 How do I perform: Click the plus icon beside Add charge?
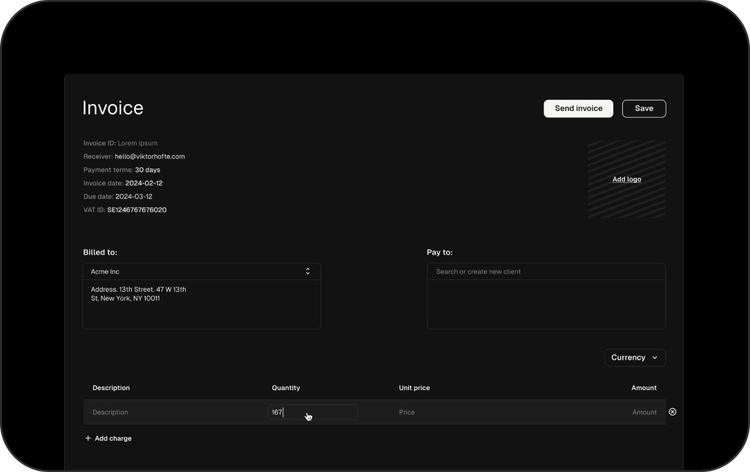pyautogui.click(x=88, y=438)
